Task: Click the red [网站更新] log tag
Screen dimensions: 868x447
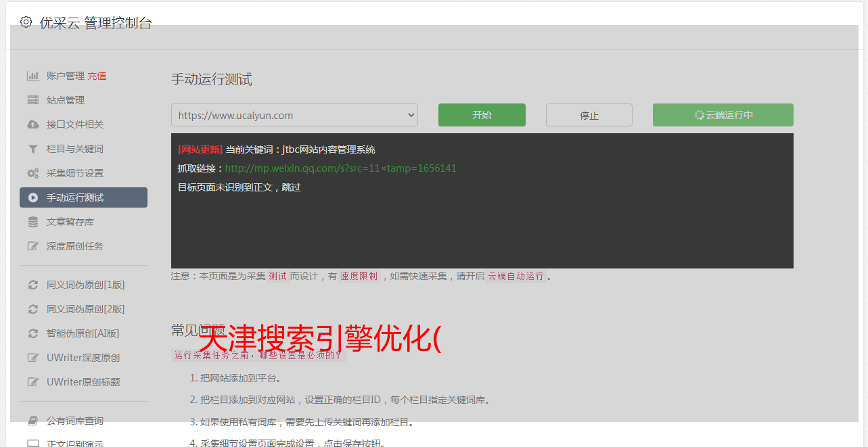Action: [x=200, y=149]
